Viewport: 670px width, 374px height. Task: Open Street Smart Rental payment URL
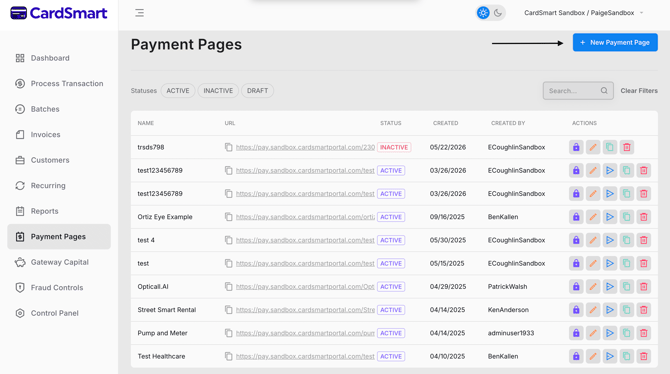click(305, 310)
